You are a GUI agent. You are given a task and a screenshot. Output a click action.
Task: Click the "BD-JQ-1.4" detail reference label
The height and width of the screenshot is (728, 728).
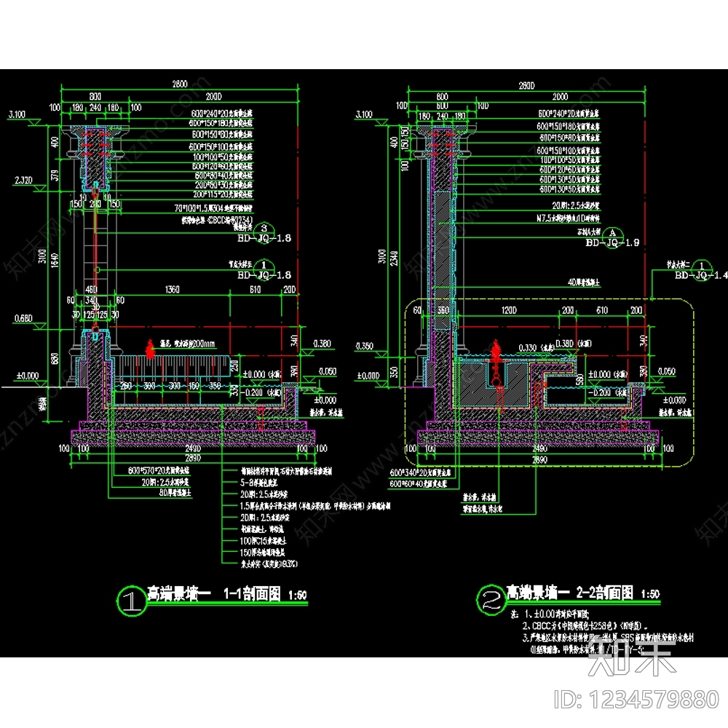click(x=701, y=275)
